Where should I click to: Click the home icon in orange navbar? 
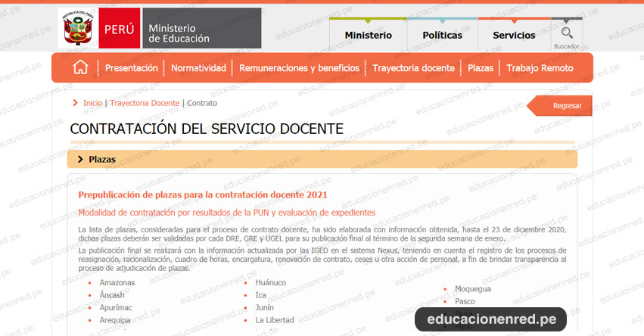point(80,67)
